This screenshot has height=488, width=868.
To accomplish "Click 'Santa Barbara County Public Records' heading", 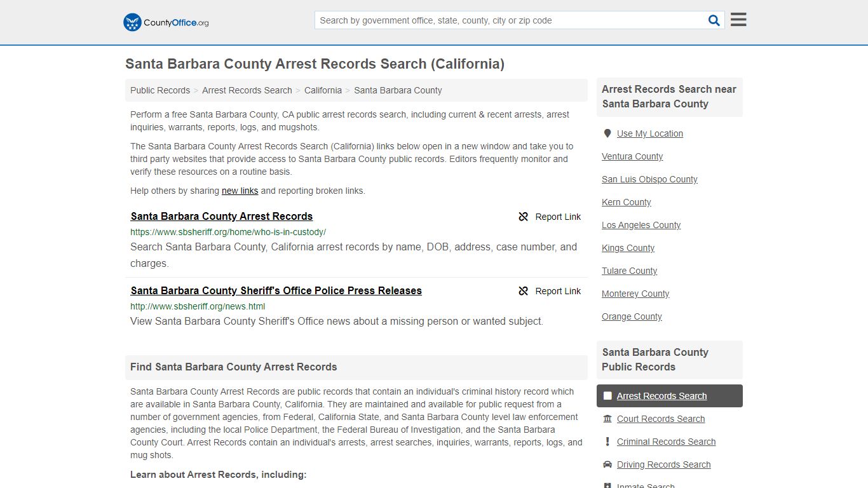I will (x=655, y=360).
